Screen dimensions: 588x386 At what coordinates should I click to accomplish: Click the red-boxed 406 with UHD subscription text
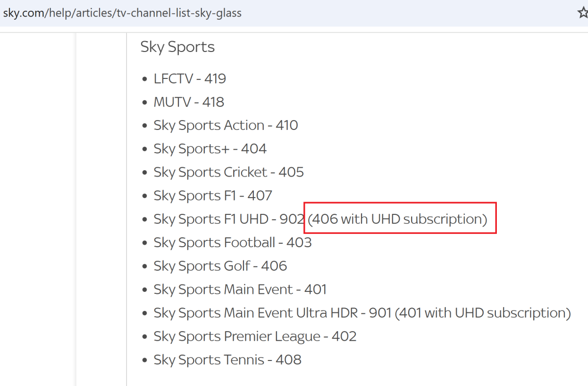397,219
